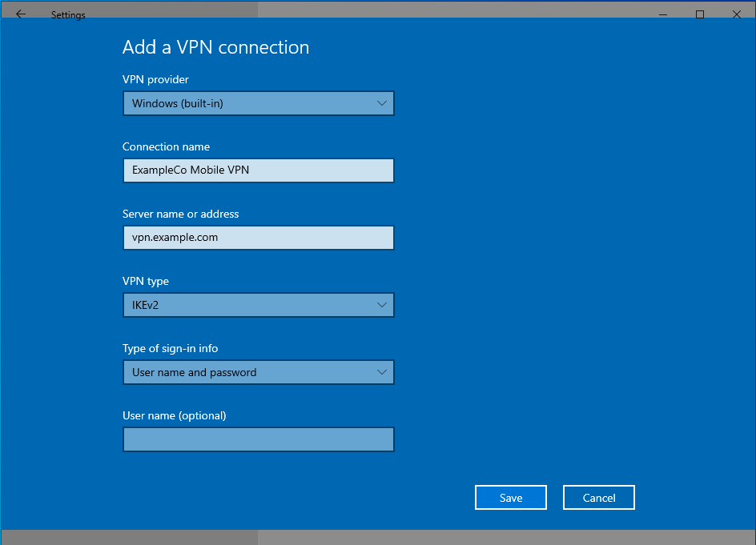Screen dimensions: 756x545
Task: Click the chevron in the Windows (built-in) box
Action: 381,103
